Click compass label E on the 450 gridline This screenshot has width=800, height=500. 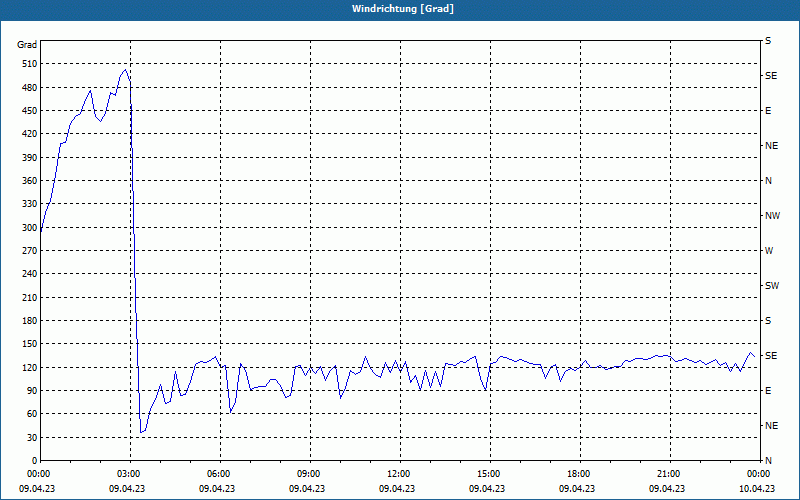click(x=768, y=111)
